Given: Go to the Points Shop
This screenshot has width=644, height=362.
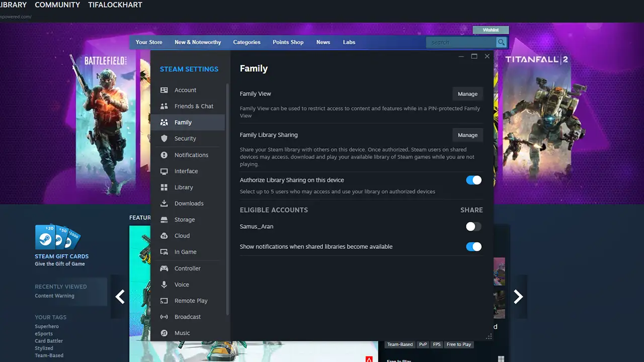Looking at the screenshot, I should pos(288,42).
